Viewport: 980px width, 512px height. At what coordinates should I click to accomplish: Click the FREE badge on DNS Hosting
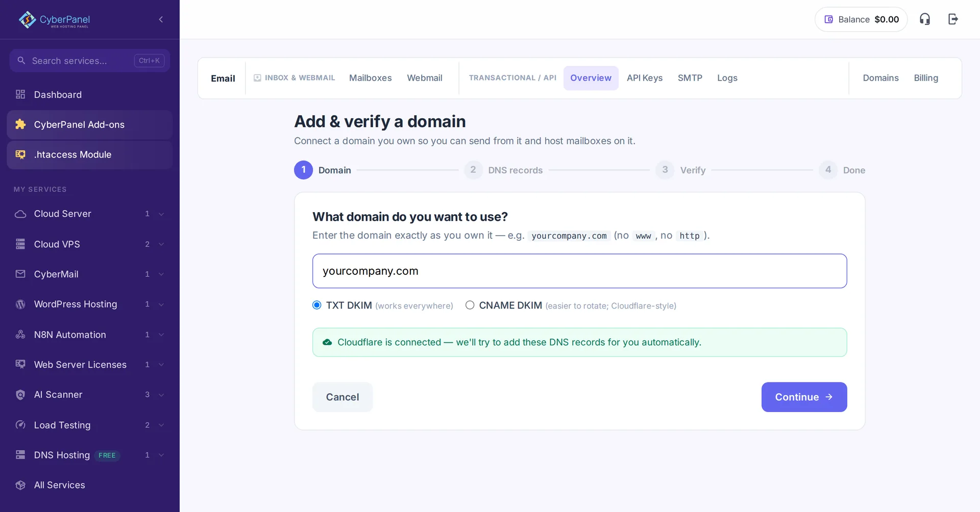tap(107, 455)
